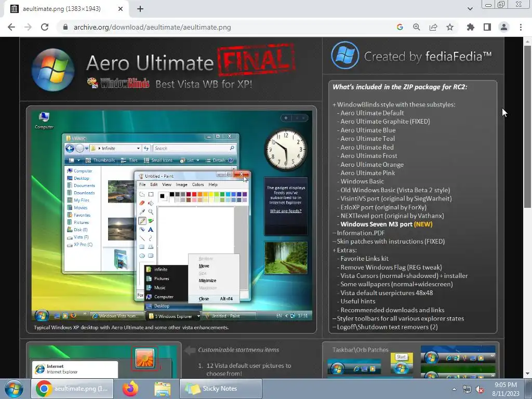Click the flower user picture thumbnail
532x399 pixels.
point(145,358)
